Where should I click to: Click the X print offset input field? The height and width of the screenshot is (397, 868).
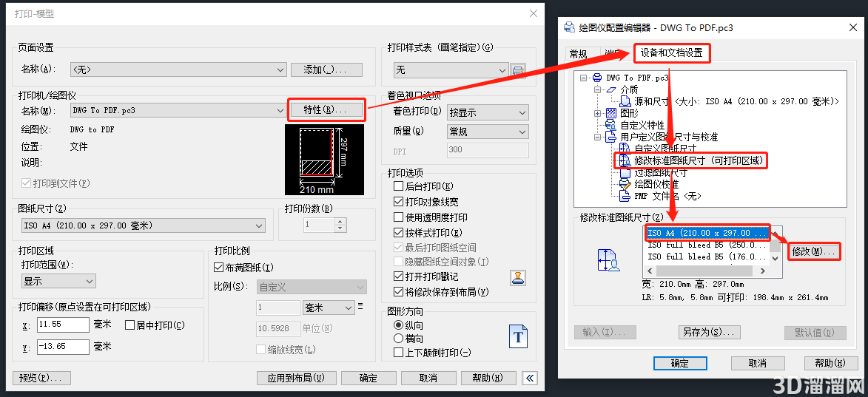pos(63,325)
